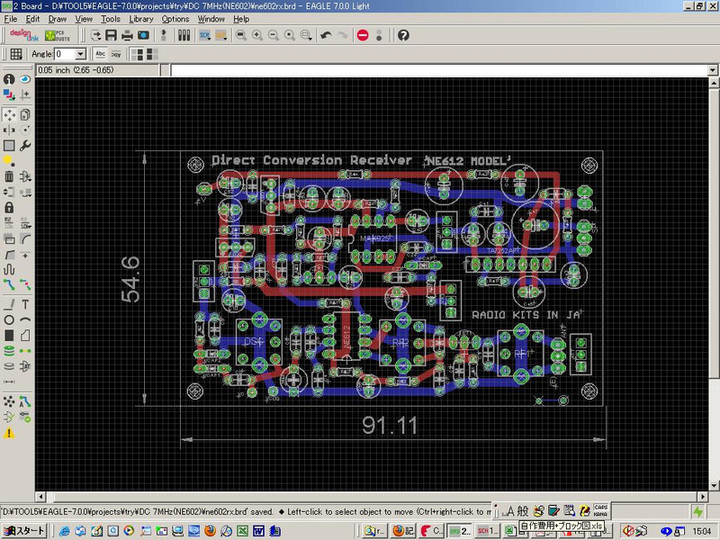Click the Save board icon in toolbar
This screenshot has height=540, width=720.
(111, 35)
